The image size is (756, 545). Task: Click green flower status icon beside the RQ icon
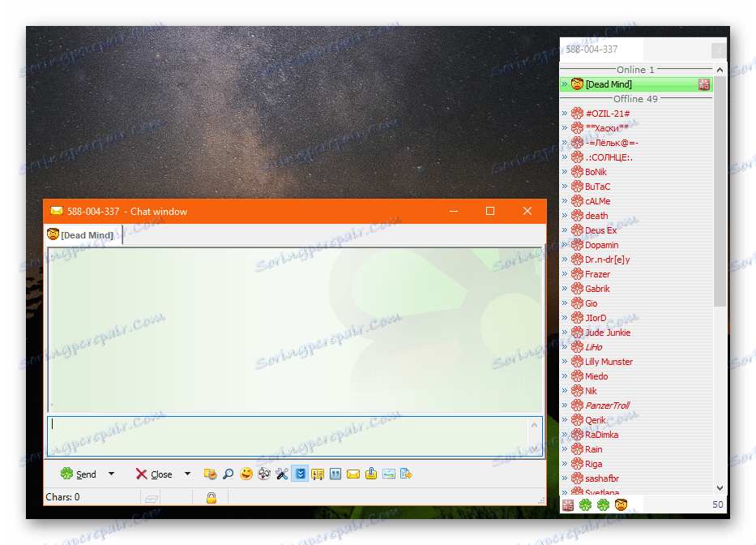coord(585,505)
